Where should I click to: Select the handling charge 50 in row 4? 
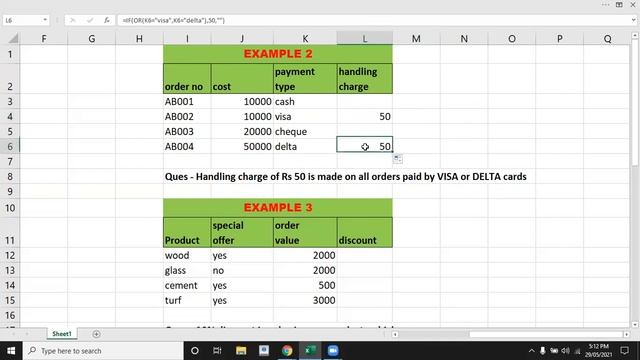364,117
